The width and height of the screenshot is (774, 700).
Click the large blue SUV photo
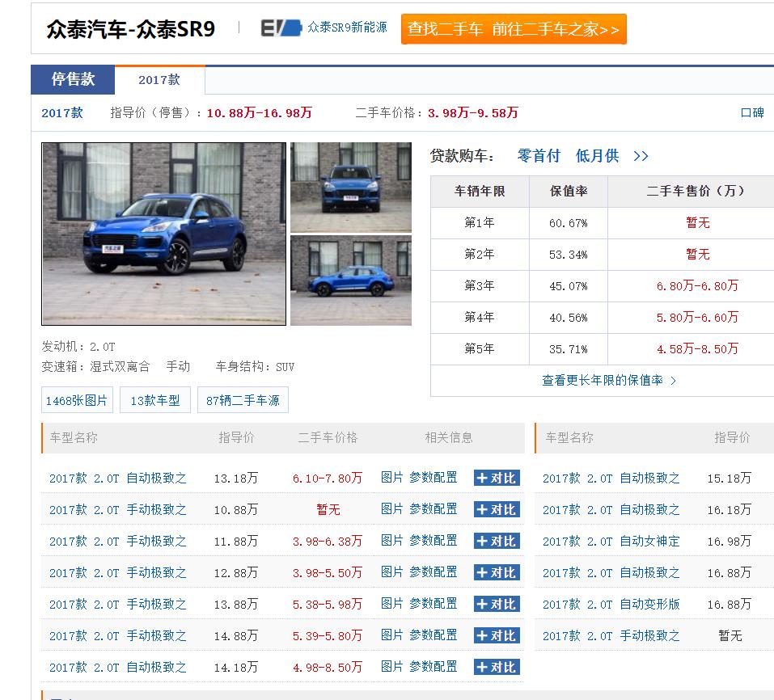(163, 234)
